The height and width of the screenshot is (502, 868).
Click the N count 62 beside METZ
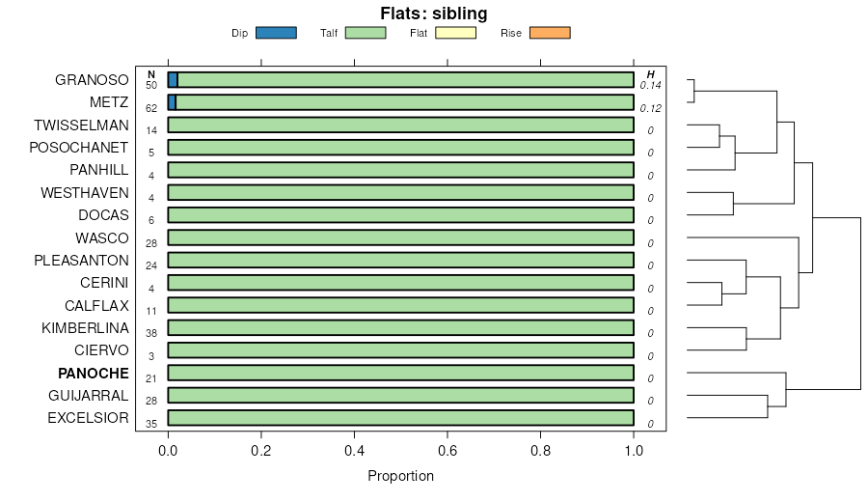[151, 108]
